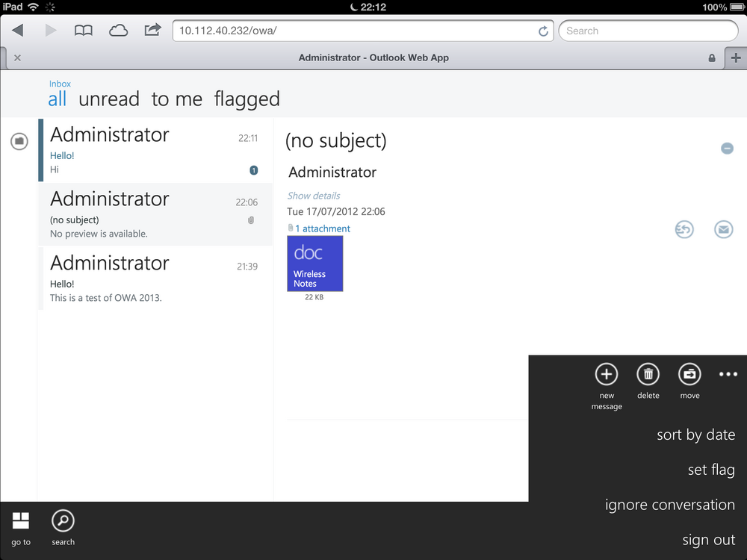The width and height of the screenshot is (747, 560).
Task: Open the (no subject) message at 22:06
Action: [155, 214]
